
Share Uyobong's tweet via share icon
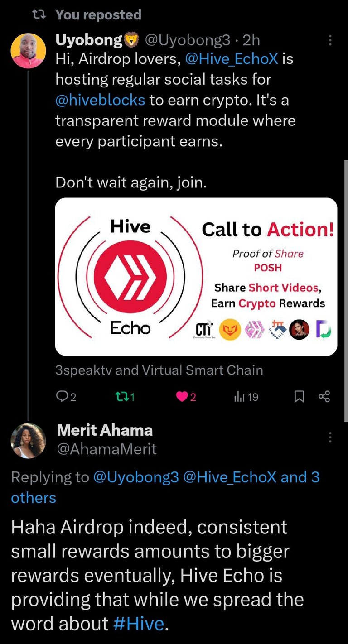point(324,397)
